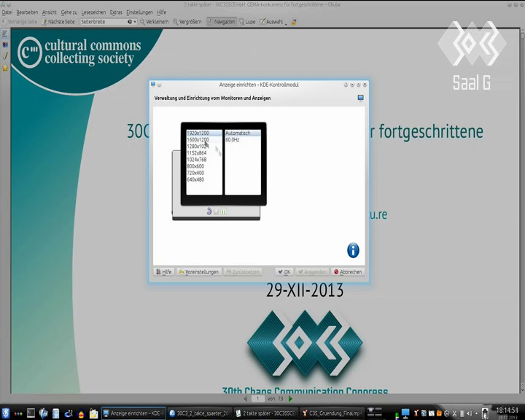The height and width of the screenshot is (420, 525).
Task: Switch to Anzeige einrichten taskbar entry
Action: click(133, 413)
